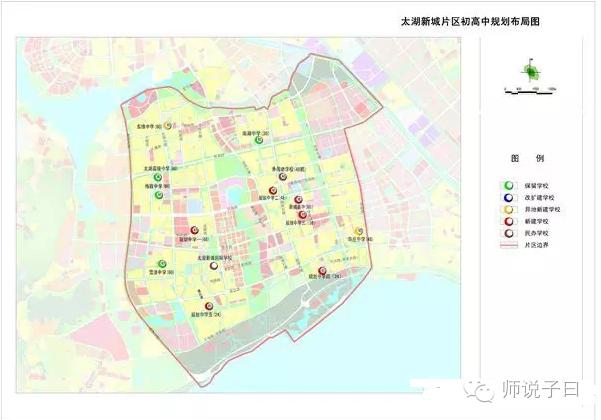Select upper red marker of the adjacent pair
Image resolution: width=601 pixels, height=420 pixels.
coord(298,199)
